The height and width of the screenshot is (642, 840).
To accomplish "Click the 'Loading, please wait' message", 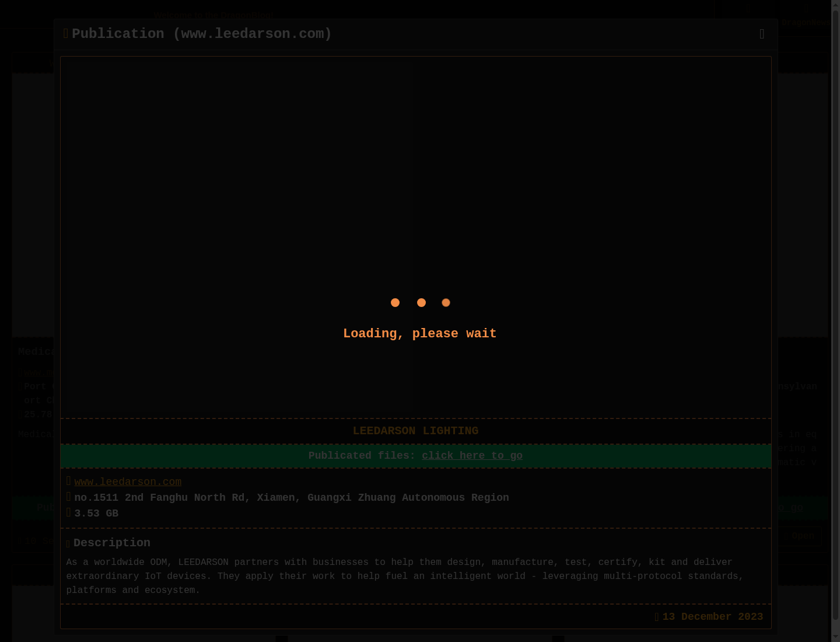I will pos(420,334).
